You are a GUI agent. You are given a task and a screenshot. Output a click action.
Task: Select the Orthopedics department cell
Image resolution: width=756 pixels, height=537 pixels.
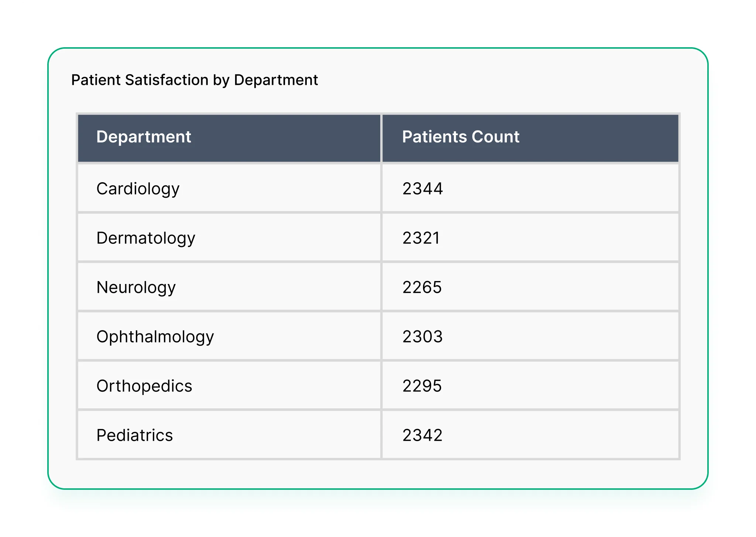click(144, 386)
